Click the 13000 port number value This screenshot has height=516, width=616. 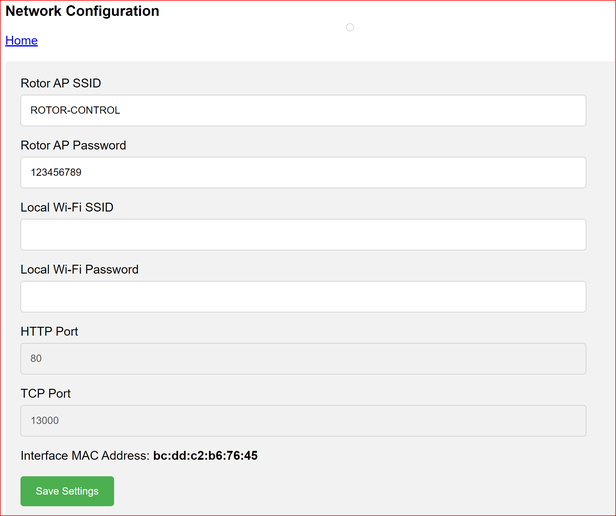click(x=45, y=421)
